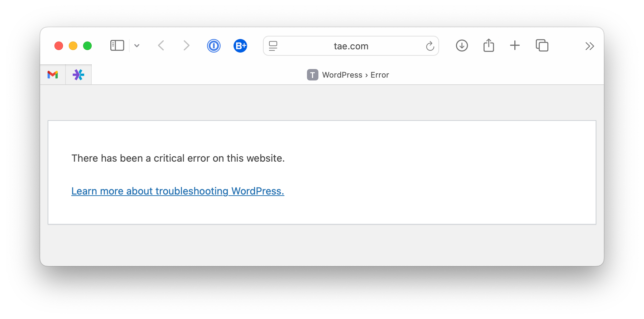The width and height of the screenshot is (644, 319).
Task: Click the green maximize traffic light
Action: point(87,45)
